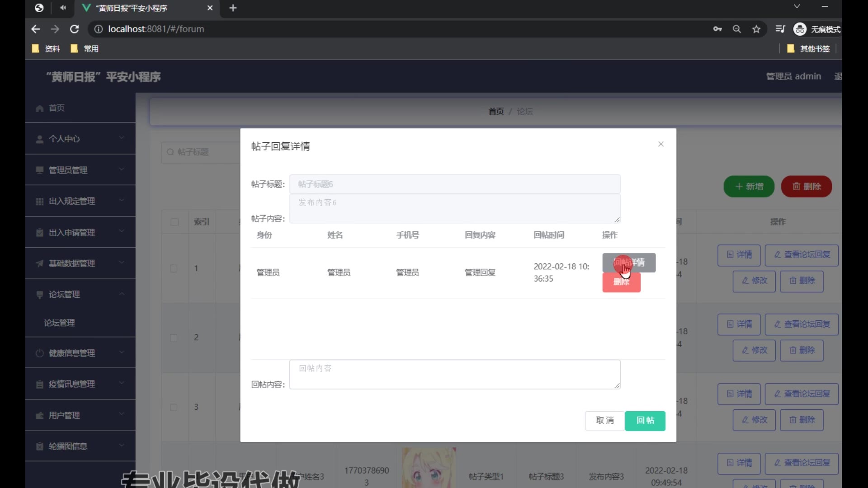Reload the page with browser refresh icon
This screenshot has height=488, width=868.
[x=75, y=29]
